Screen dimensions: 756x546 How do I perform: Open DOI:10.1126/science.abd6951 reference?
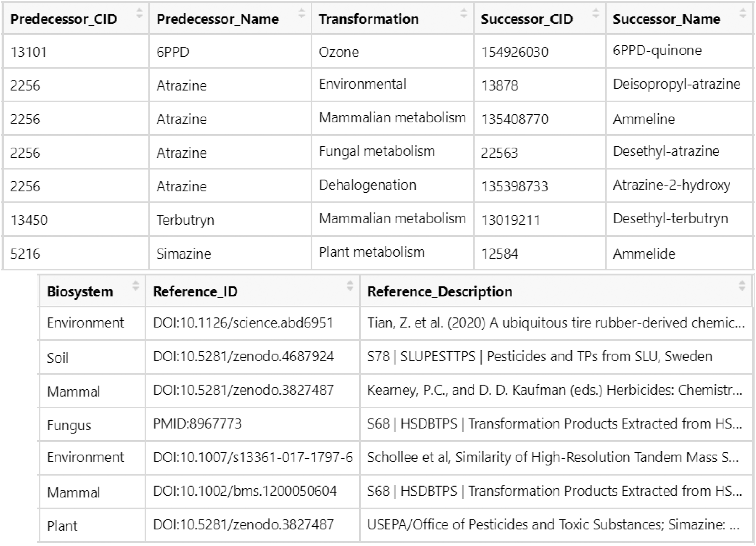coord(243,323)
